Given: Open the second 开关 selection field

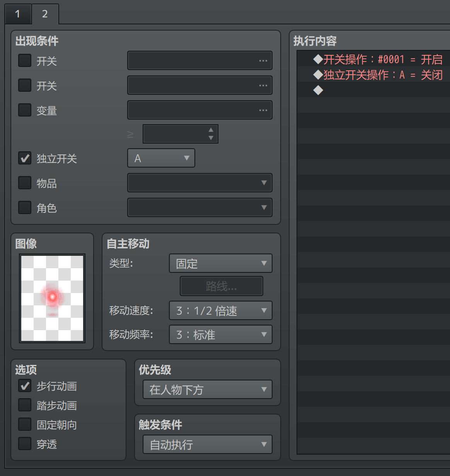Looking at the screenshot, I should pos(200,85).
